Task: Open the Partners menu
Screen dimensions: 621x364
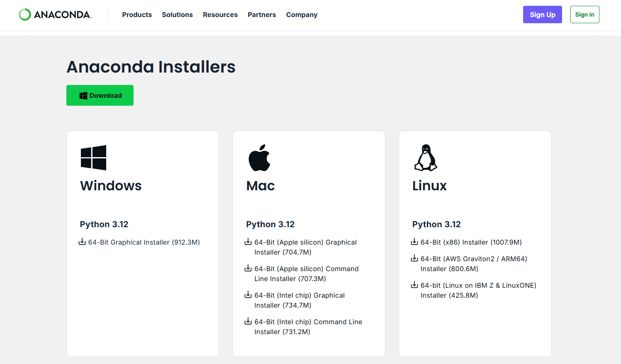Action: click(262, 15)
